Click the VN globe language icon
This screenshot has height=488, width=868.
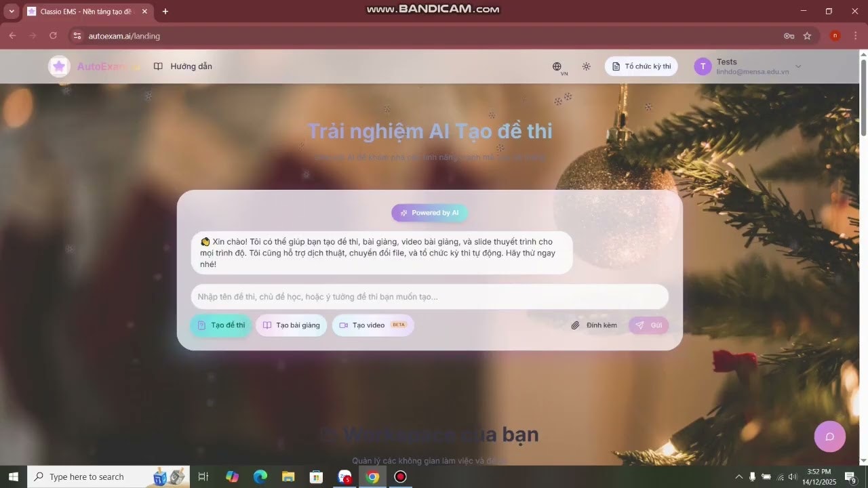[557, 66]
